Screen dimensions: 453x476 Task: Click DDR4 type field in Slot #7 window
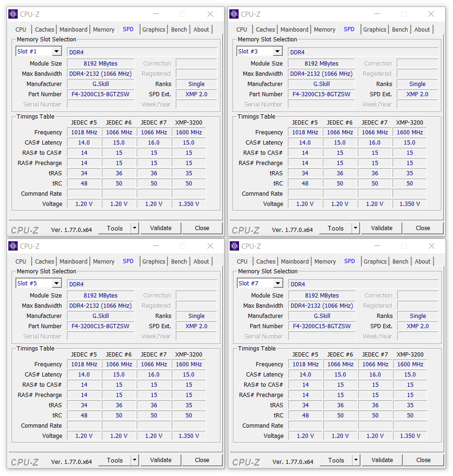pos(363,284)
